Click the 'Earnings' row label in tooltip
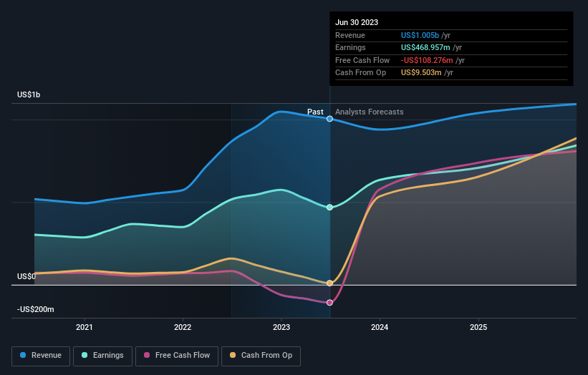Image resolution: width=588 pixels, height=375 pixels. coord(350,47)
